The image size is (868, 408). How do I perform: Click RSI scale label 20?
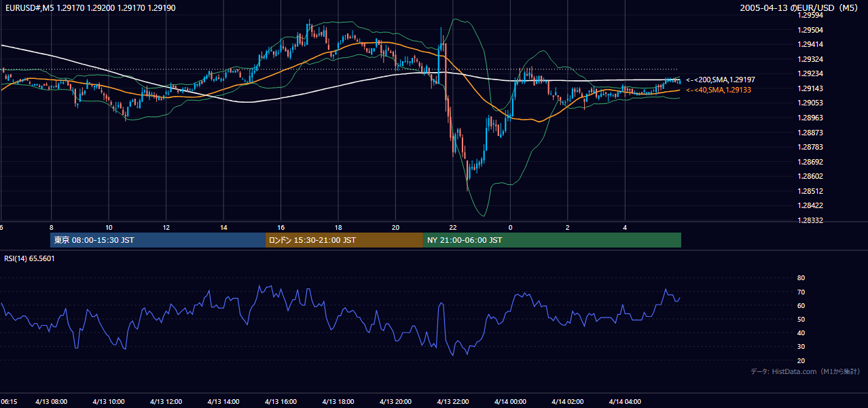coord(801,360)
